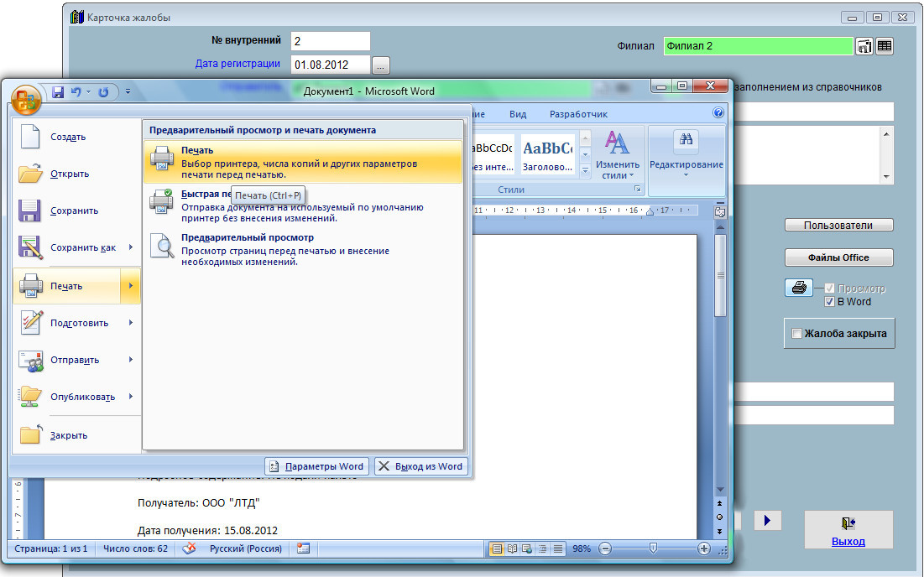924x577 pixels.
Task: Click the Redo icon in the Quick Access toolbar
Action: tap(104, 92)
